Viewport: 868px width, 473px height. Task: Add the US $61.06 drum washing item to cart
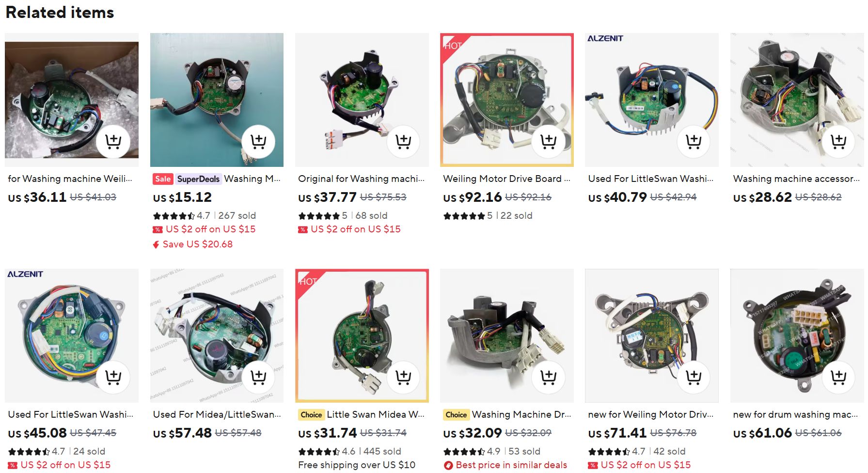tap(838, 377)
